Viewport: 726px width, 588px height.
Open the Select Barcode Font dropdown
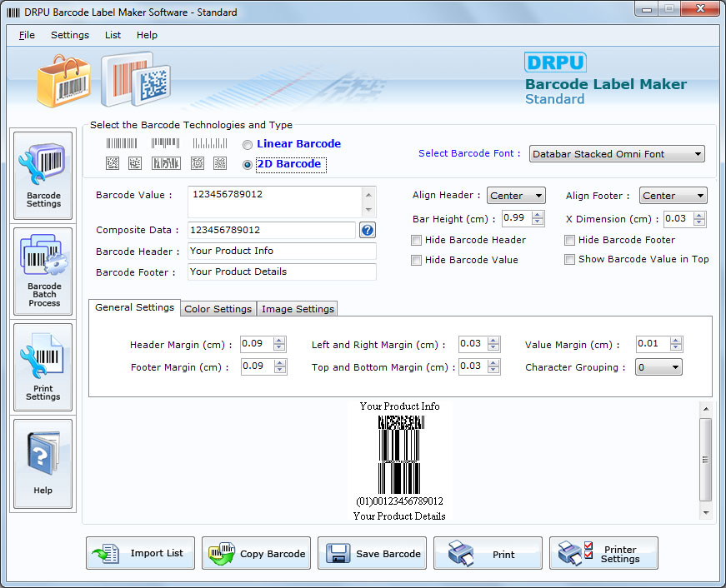tap(617, 154)
